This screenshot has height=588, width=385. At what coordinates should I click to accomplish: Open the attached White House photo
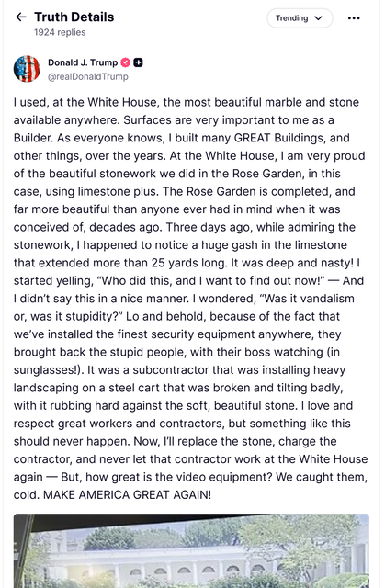(x=191, y=551)
